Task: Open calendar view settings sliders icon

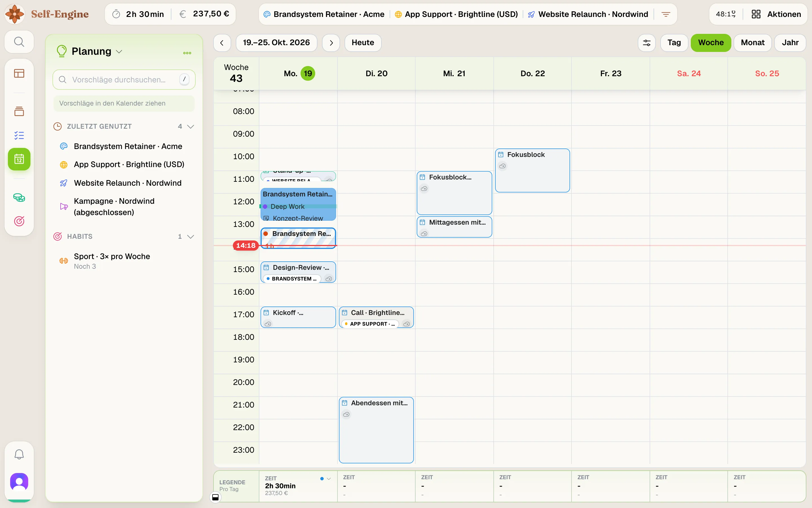Action: point(646,43)
